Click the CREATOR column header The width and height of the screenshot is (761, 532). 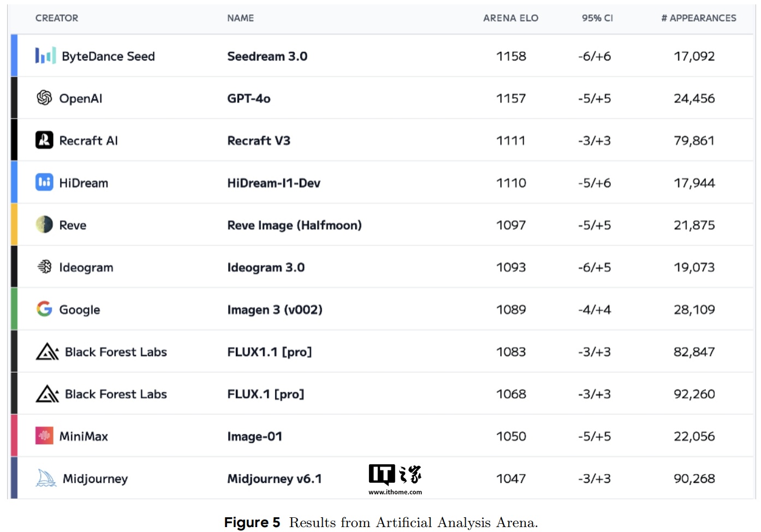pyautogui.click(x=57, y=18)
